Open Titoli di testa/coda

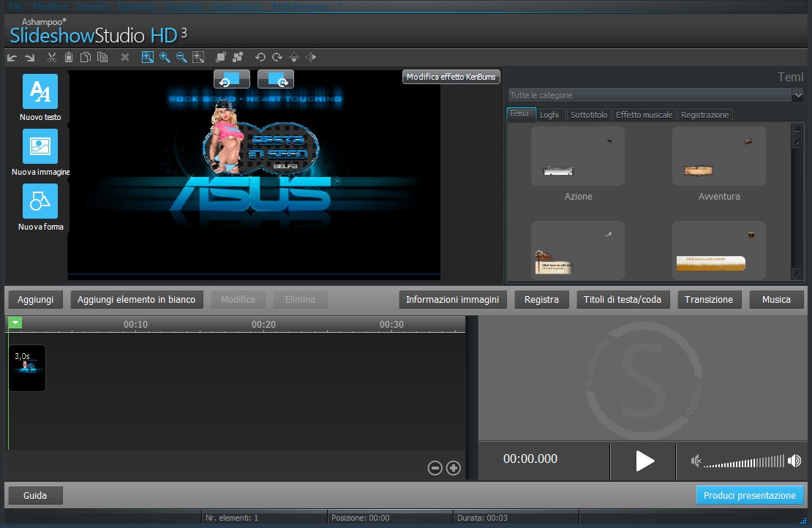point(623,300)
